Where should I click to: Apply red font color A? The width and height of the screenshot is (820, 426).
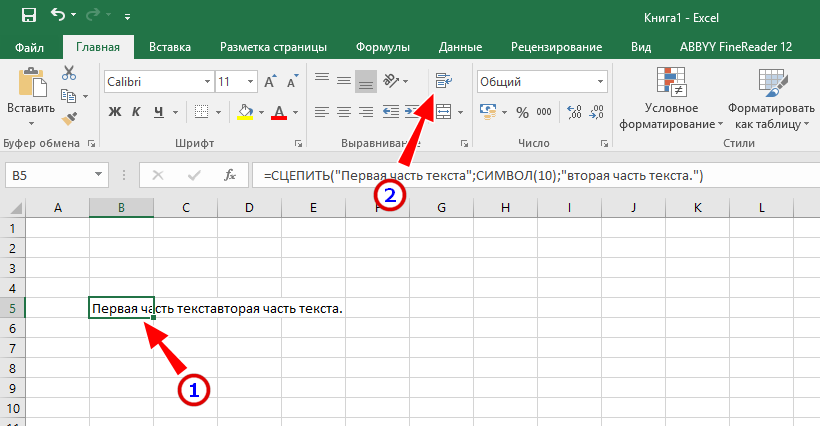click(279, 112)
